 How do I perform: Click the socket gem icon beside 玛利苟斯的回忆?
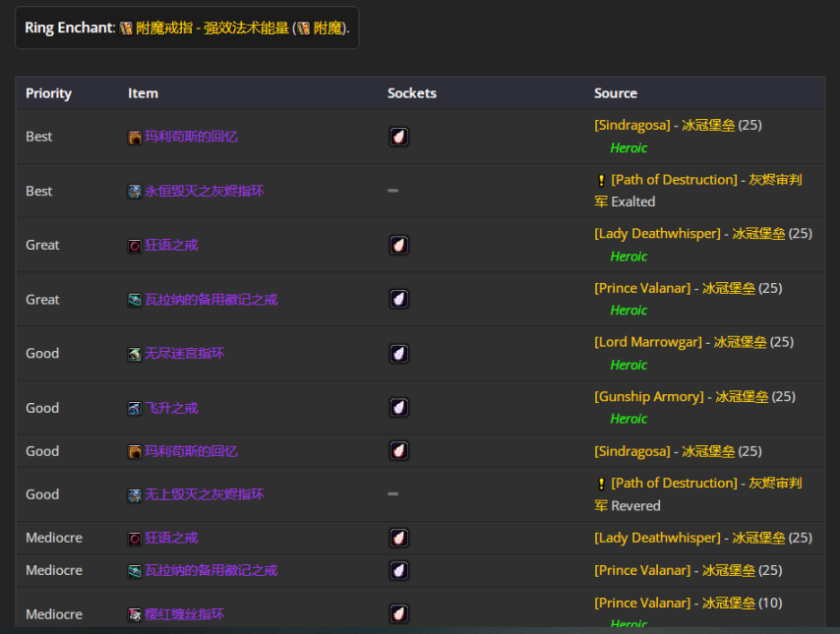(398, 137)
